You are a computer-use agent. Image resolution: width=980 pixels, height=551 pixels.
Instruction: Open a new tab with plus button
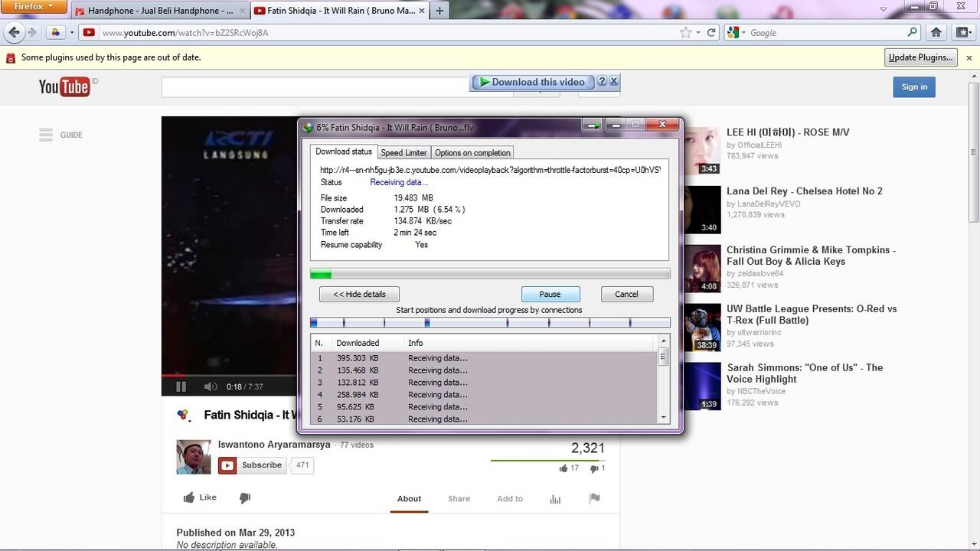pos(439,11)
